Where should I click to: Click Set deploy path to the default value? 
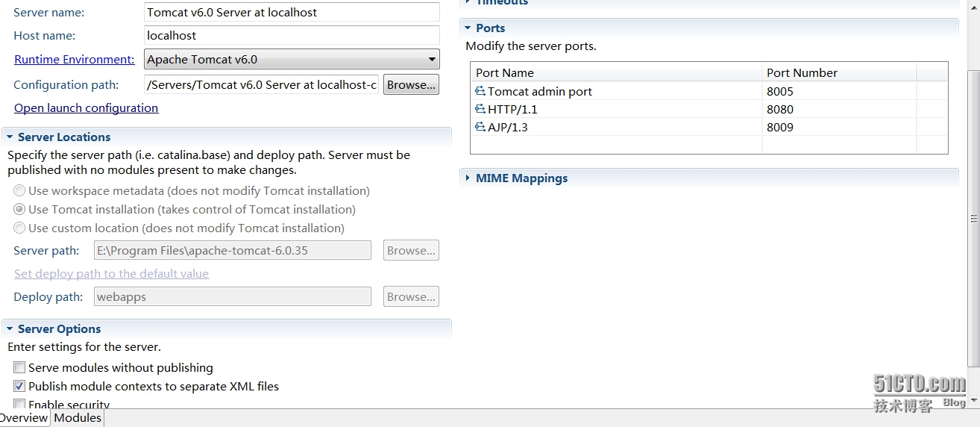(111, 274)
